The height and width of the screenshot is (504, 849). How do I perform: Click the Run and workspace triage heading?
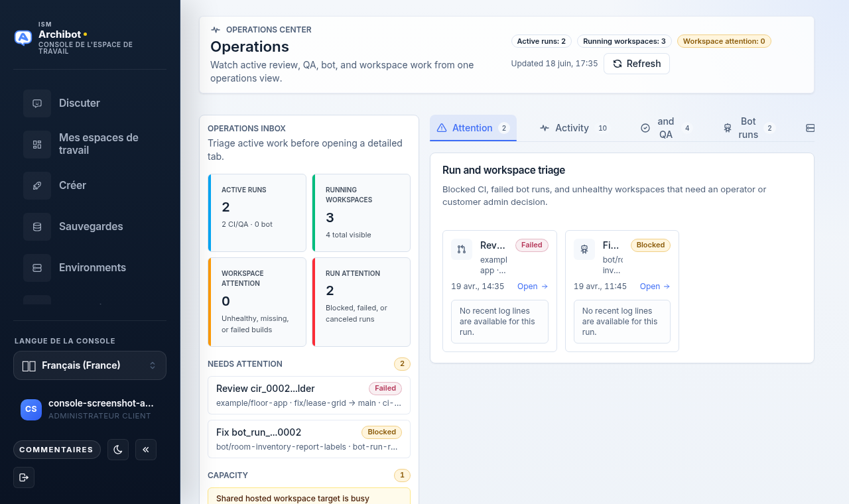tap(503, 170)
